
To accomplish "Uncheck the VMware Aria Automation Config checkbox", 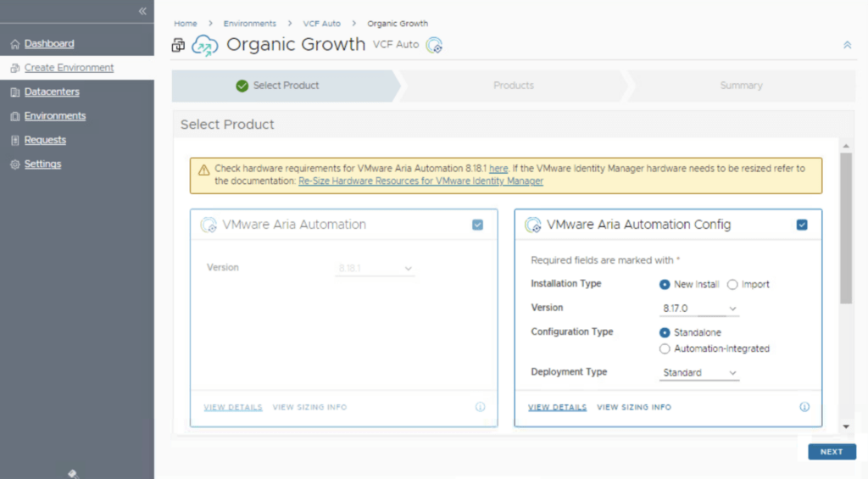I will (x=802, y=225).
